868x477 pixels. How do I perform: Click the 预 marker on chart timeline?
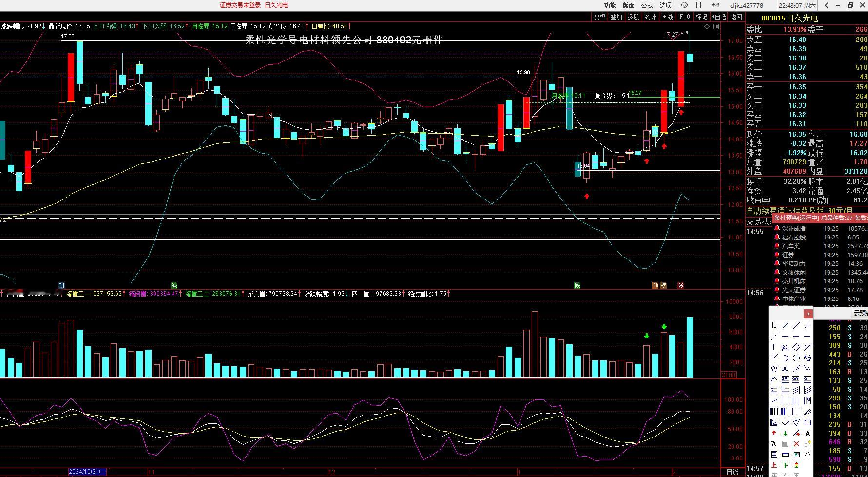click(x=655, y=285)
